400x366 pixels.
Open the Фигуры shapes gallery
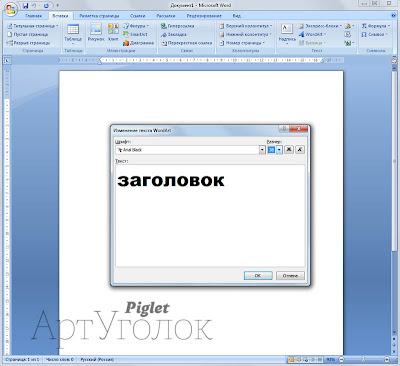click(136, 26)
